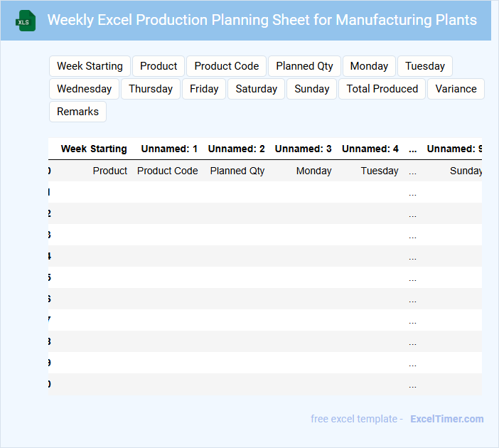Viewport: 499px width, 448px height.
Task: Click the Week Starting column header
Action: point(94,149)
